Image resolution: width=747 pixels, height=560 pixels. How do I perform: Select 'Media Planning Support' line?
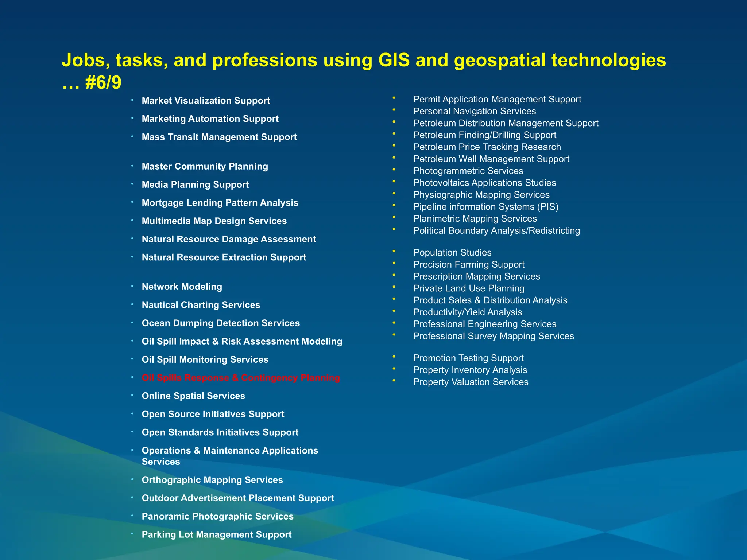tap(195, 184)
